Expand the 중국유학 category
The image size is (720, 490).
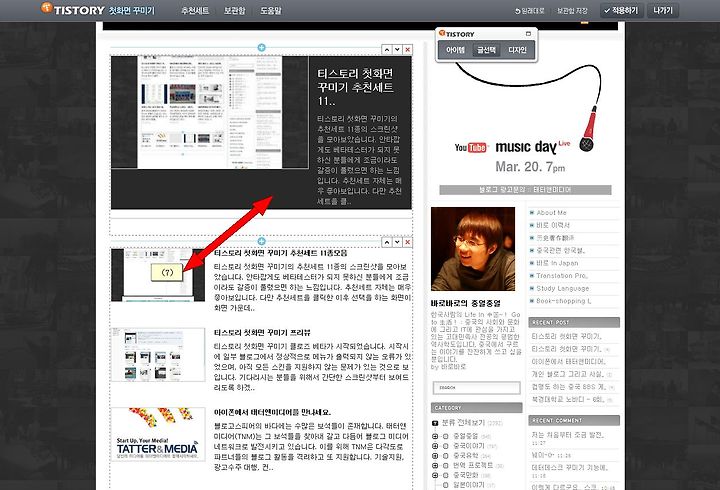click(x=434, y=456)
